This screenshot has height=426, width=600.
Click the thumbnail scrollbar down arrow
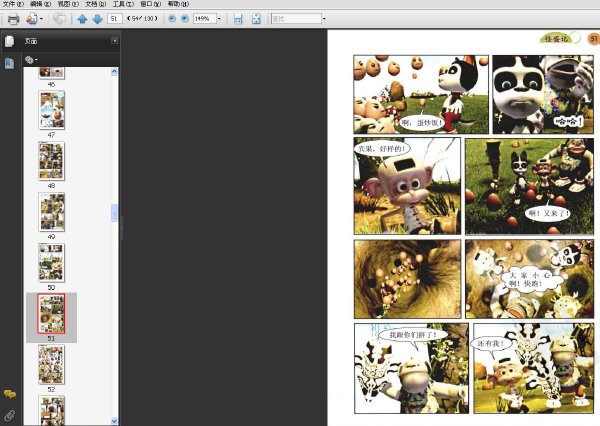114,421
